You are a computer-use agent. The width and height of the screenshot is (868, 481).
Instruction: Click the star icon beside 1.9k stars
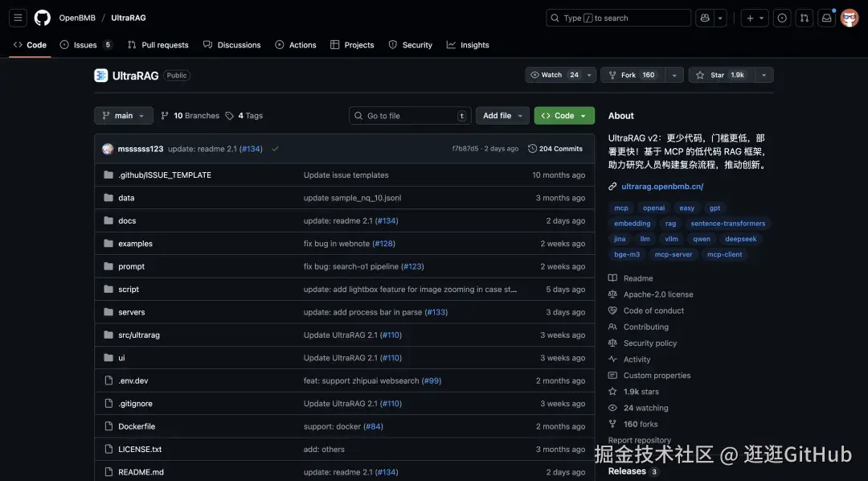point(612,391)
